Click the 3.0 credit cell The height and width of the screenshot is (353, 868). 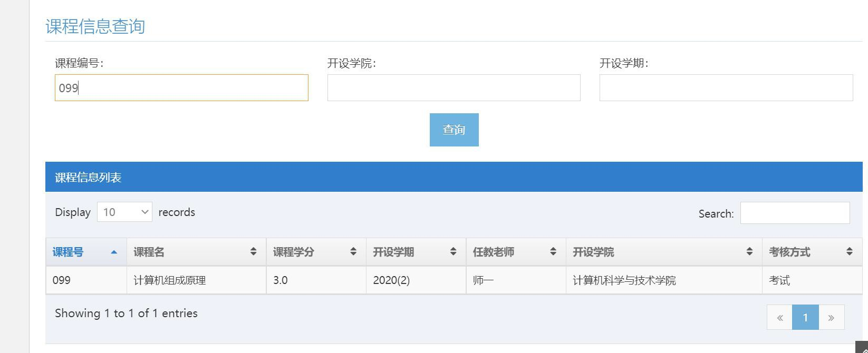(x=316, y=280)
